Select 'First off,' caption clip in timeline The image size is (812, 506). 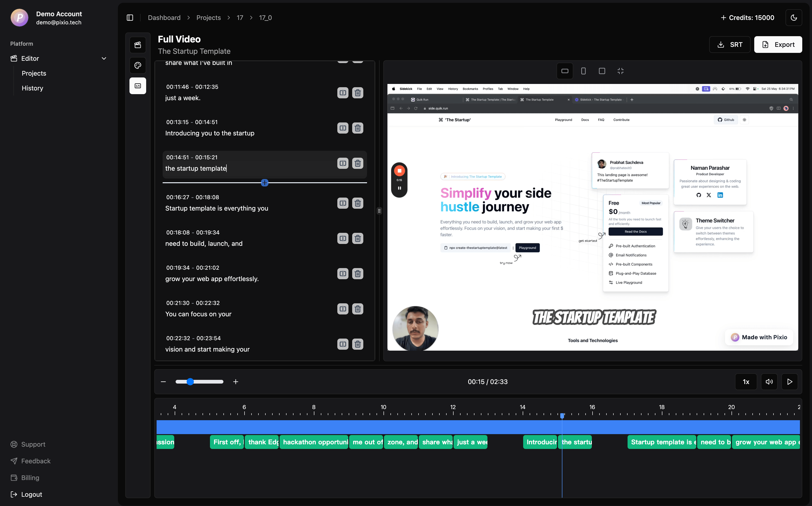227,442
